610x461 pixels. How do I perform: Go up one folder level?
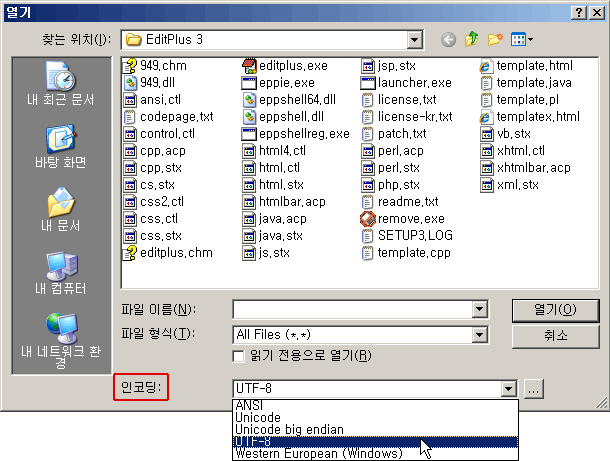tap(471, 40)
